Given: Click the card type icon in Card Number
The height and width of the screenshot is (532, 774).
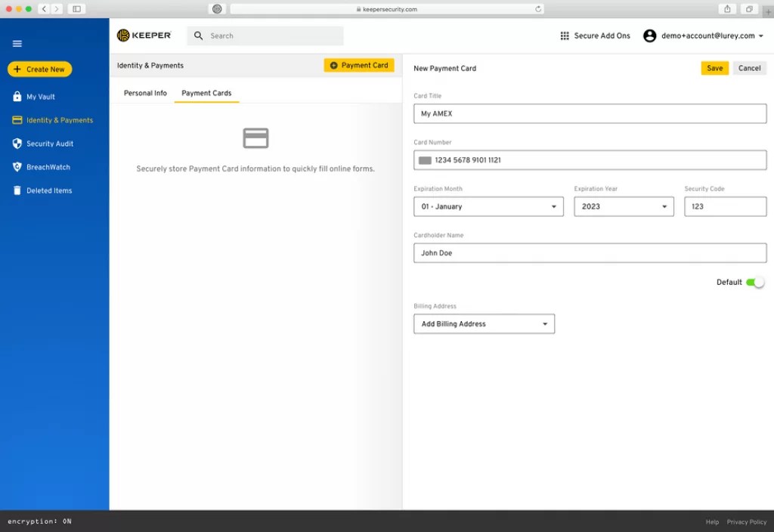Looking at the screenshot, I should coord(425,160).
